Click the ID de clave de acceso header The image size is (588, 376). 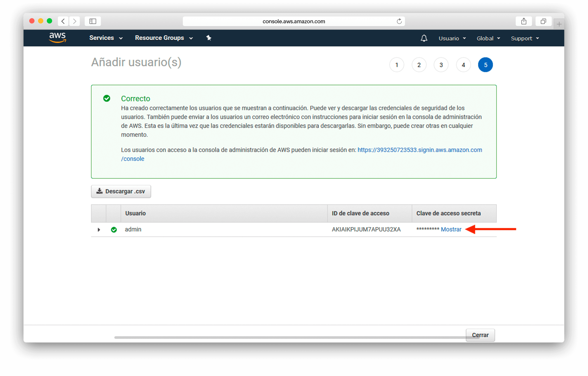coord(369,213)
